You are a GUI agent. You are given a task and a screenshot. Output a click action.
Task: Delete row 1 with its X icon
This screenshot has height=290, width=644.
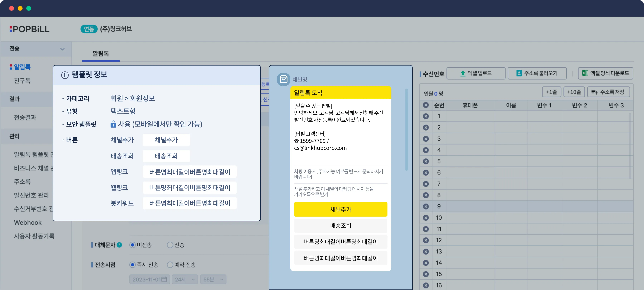tap(426, 116)
